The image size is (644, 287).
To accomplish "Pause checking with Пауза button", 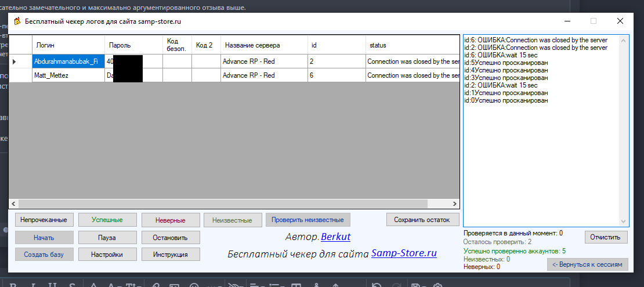I will (x=107, y=237).
